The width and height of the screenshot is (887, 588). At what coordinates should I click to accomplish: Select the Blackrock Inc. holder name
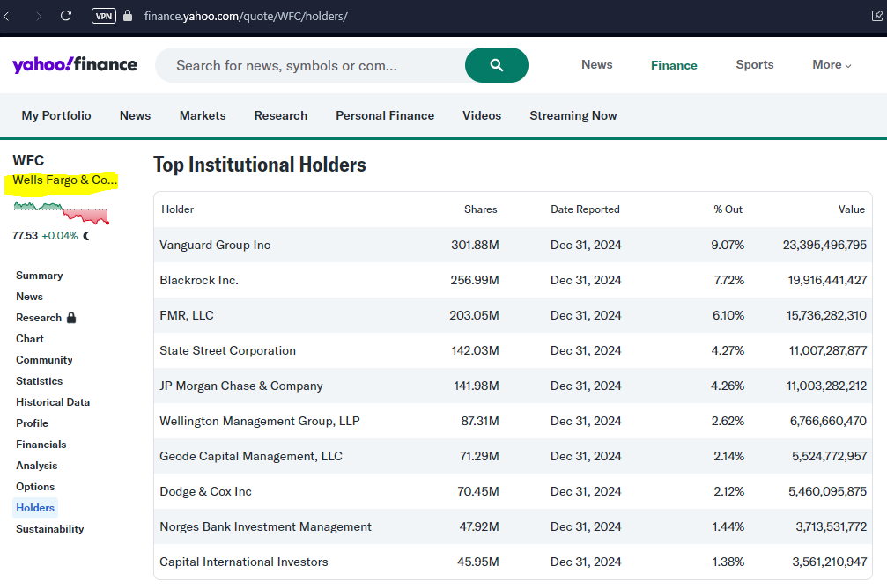click(x=199, y=281)
